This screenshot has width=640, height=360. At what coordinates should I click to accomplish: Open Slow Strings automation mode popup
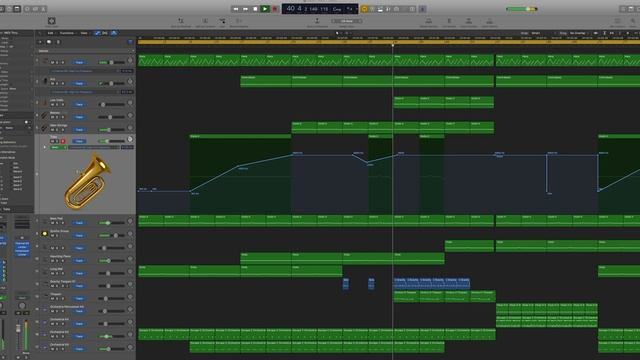[x=79, y=130]
